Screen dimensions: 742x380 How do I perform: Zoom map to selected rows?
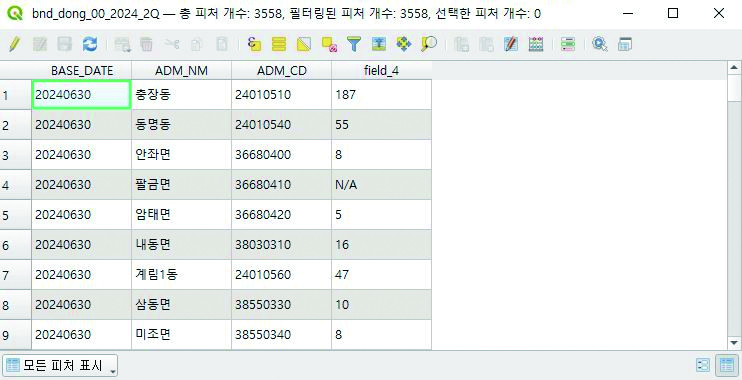pos(429,44)
